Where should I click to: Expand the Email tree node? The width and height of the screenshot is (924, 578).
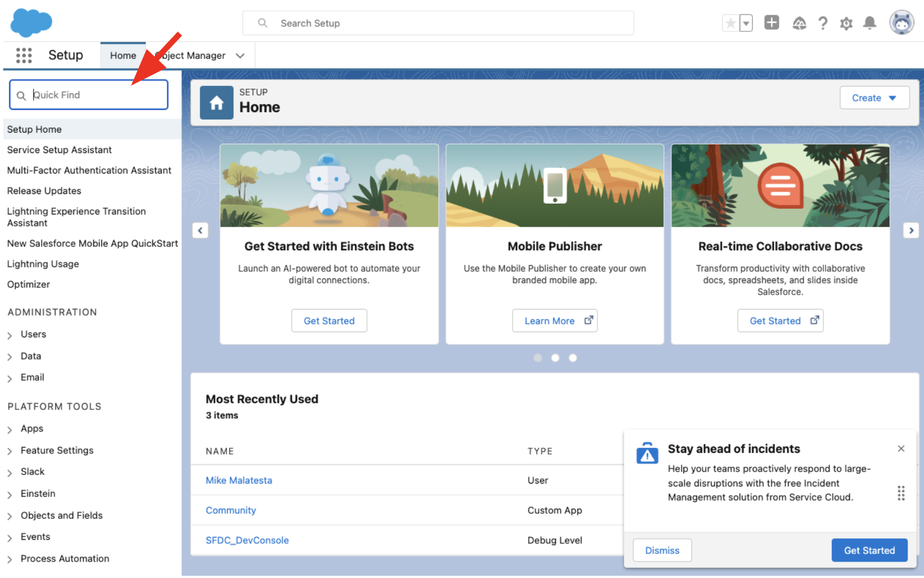(10, 378)
